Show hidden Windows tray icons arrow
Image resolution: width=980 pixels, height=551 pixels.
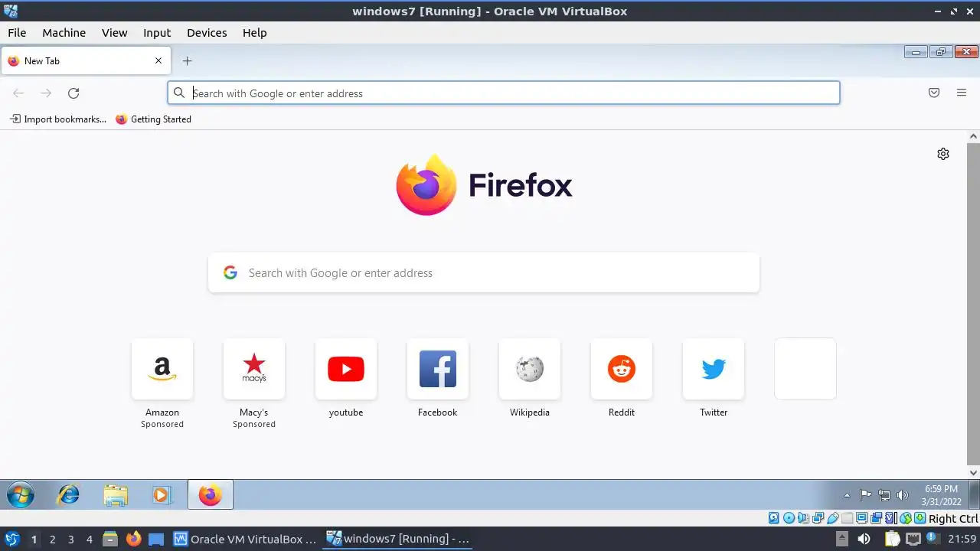pos(847,495)
